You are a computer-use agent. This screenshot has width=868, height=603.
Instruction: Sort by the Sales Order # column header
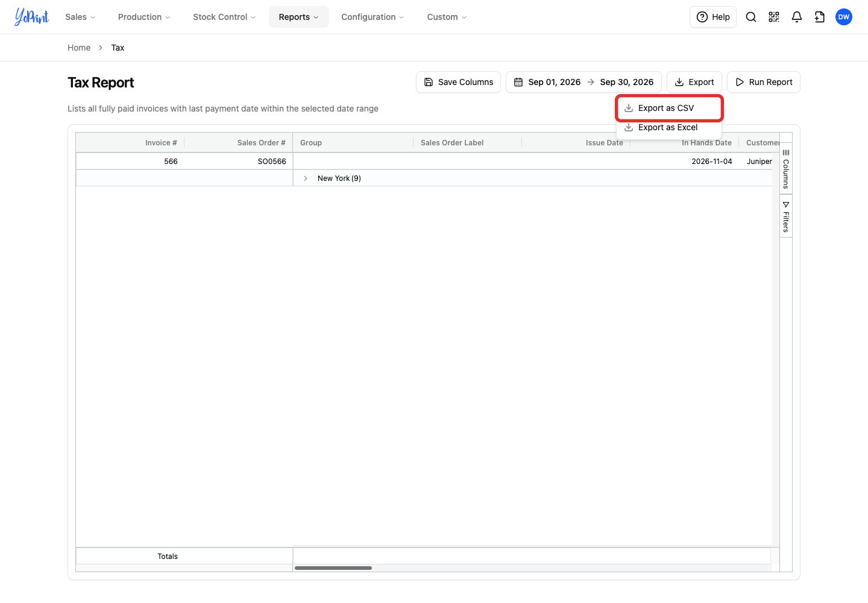pos(261,143)
